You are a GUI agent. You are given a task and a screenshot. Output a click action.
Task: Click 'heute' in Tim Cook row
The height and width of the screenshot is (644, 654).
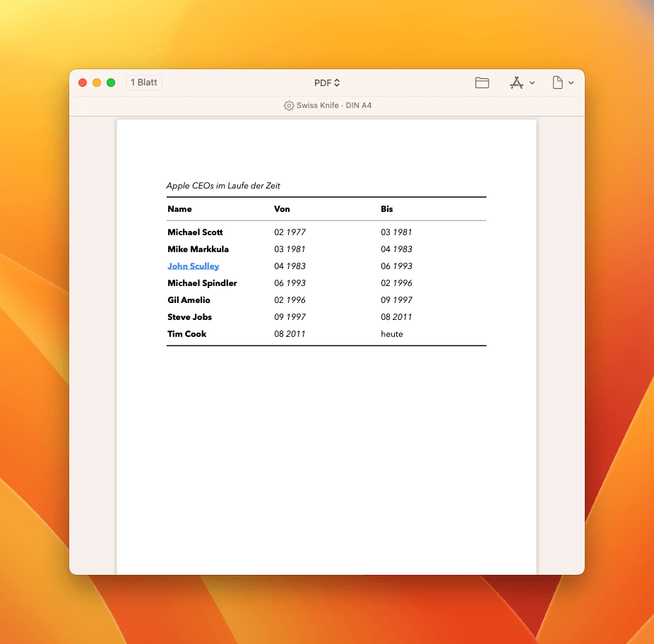click(x=392, y=334)
